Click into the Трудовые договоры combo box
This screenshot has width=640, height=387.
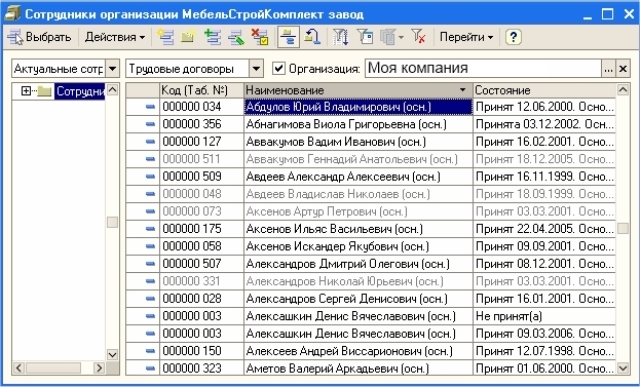188,69
